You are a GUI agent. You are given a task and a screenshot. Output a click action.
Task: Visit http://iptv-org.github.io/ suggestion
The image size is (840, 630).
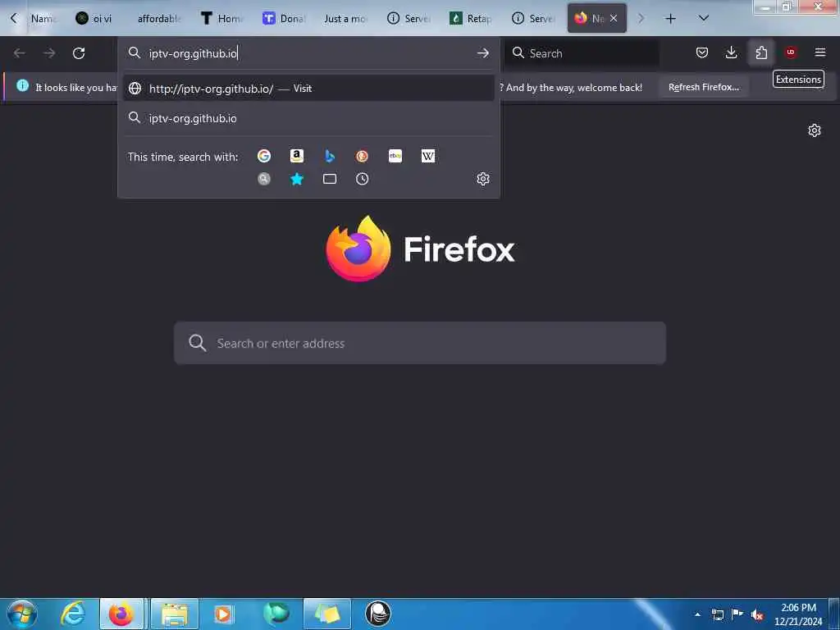coord(308,89)
